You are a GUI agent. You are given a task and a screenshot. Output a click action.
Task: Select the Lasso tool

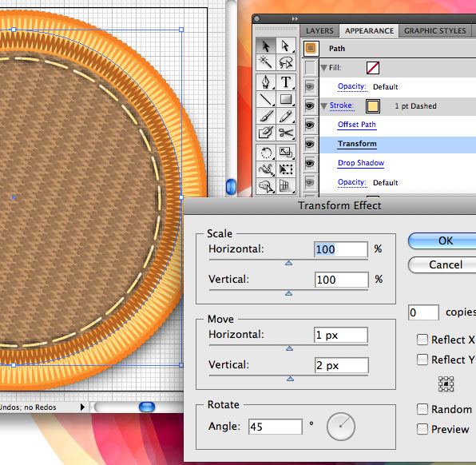click(286, 62)
